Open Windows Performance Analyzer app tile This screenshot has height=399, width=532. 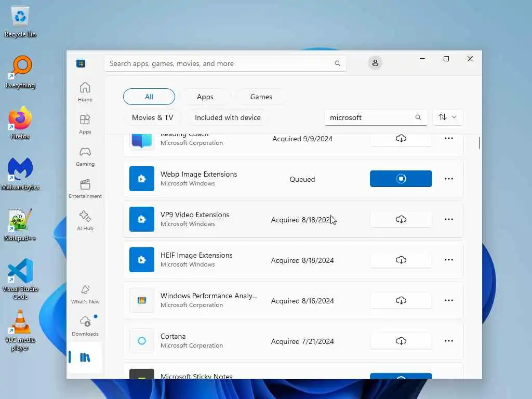pos(142,300)
